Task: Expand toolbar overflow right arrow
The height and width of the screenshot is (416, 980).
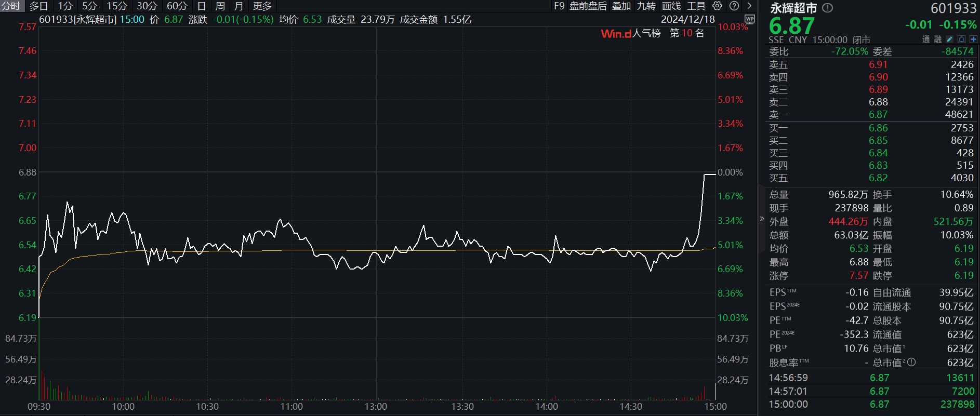Action: (749, 6)
